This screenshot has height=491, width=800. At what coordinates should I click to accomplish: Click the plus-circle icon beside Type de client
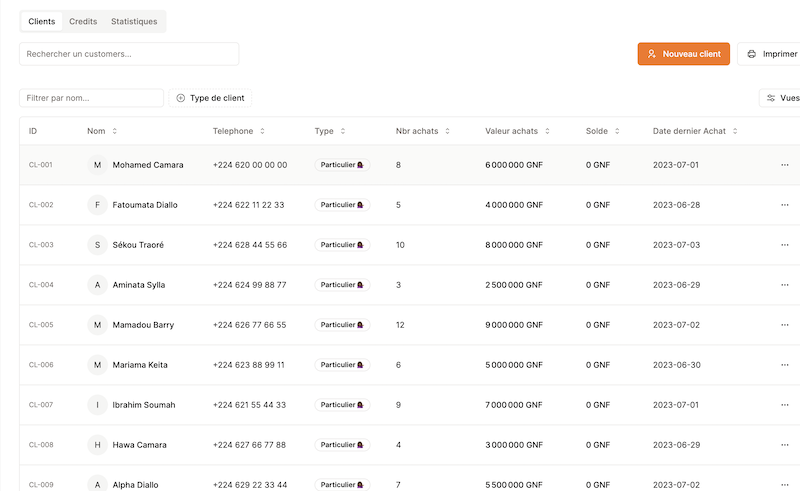click(181, 98)
